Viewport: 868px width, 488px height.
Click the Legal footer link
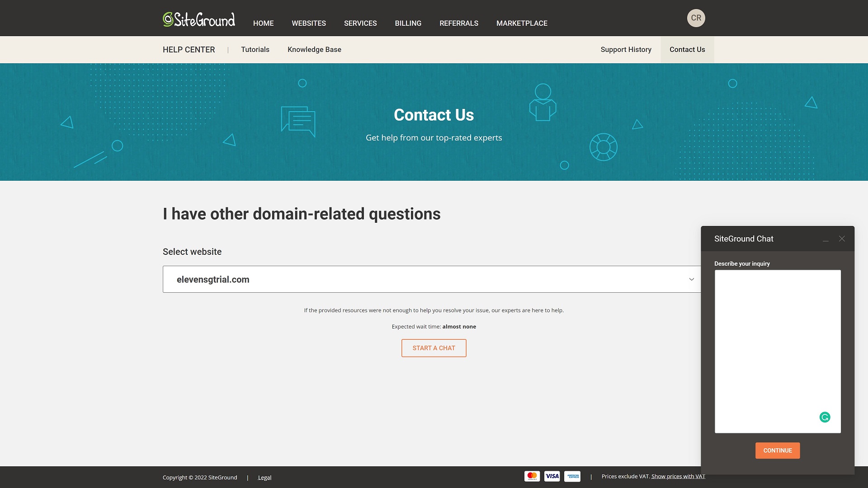coord(264,477)
